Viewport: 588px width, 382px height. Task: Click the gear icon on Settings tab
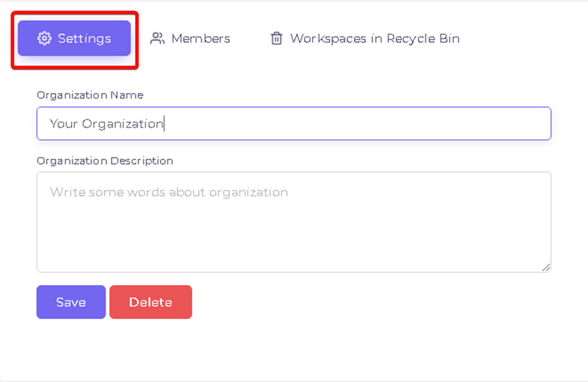(x=44, y=38)
